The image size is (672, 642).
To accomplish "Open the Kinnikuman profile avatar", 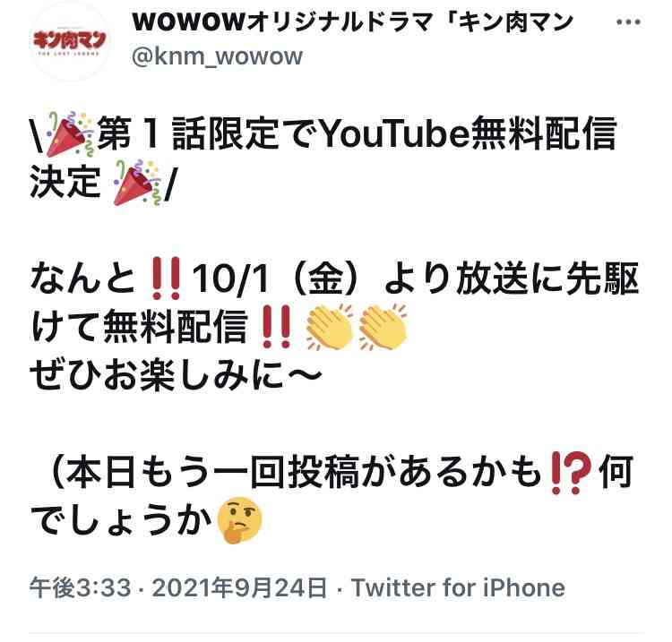I will point(69,41).
